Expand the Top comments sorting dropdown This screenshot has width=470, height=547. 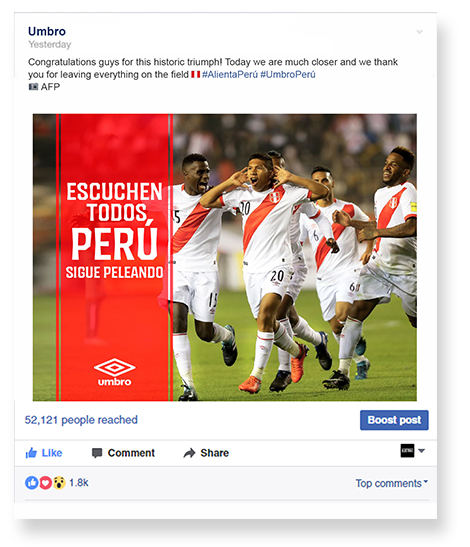click(391, 483)
